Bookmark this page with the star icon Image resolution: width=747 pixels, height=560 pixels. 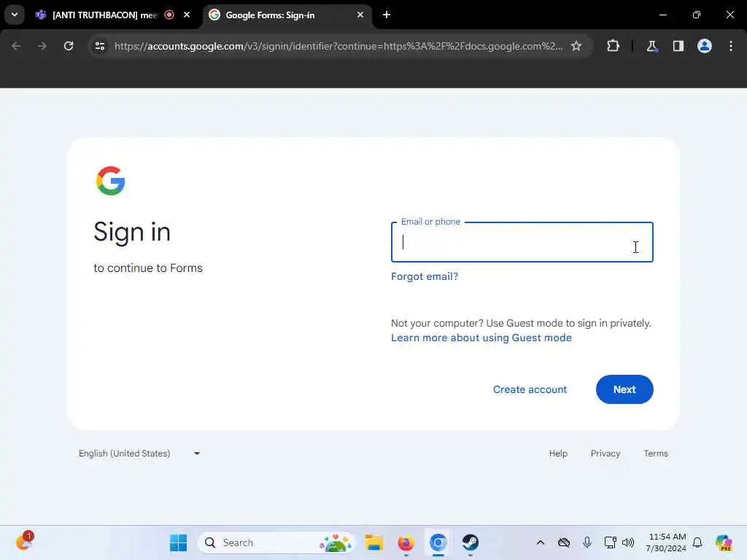point(576,46)
